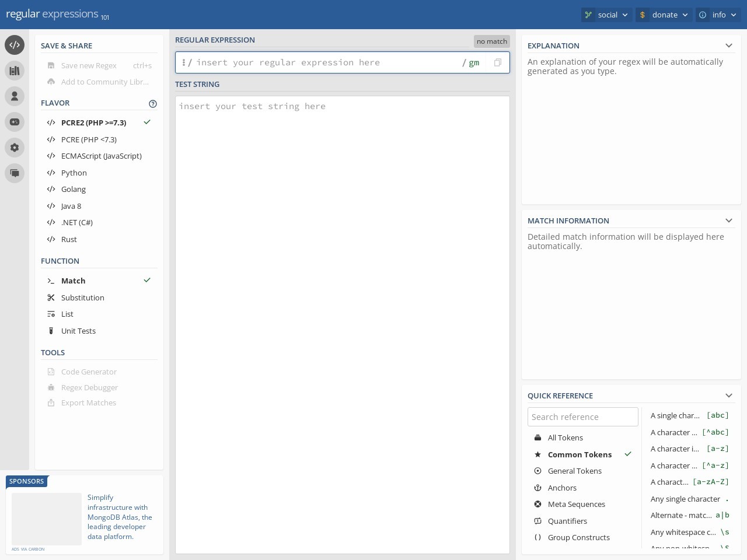Collapse the Match Information panel
This screenshot has height=560, width=747.
[x=728, y=220]
